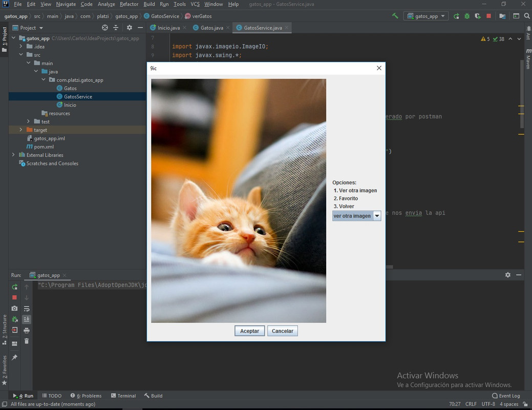Print the console output
Image resolution: width=532 pixels, height=410 pixels.
(x=27, y=330)
